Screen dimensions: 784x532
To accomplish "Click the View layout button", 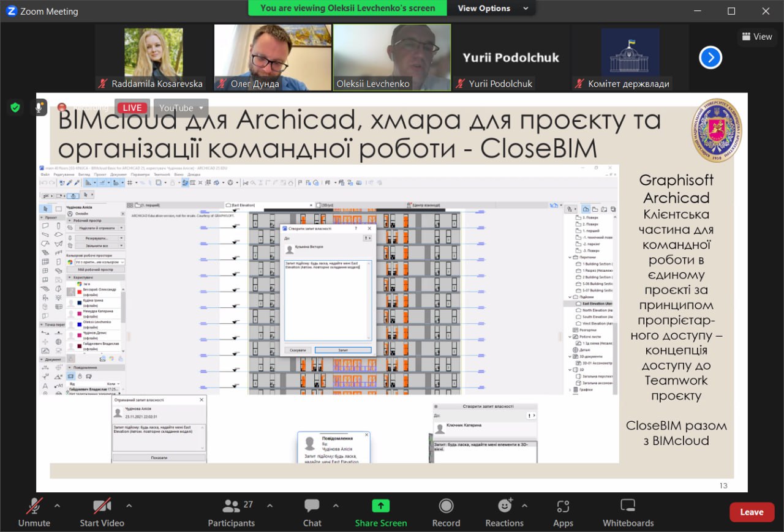I will pos(757,37).
